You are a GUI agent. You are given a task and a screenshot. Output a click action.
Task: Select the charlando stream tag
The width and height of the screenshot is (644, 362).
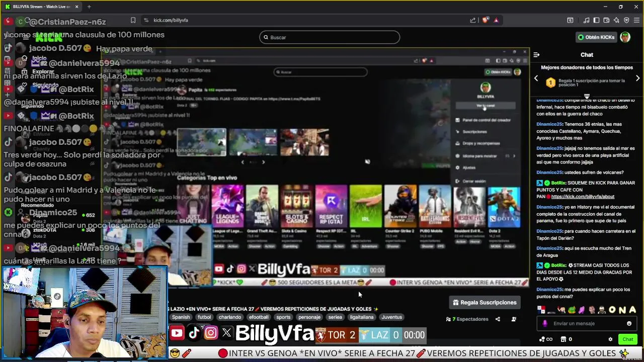click(230, 317)
